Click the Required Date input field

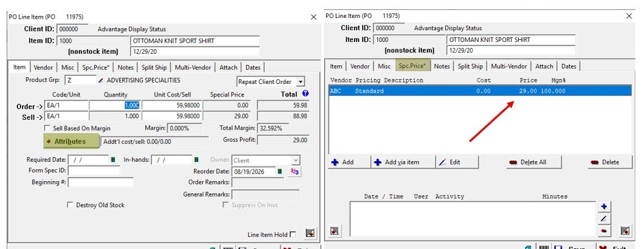[x=88, y=160]
